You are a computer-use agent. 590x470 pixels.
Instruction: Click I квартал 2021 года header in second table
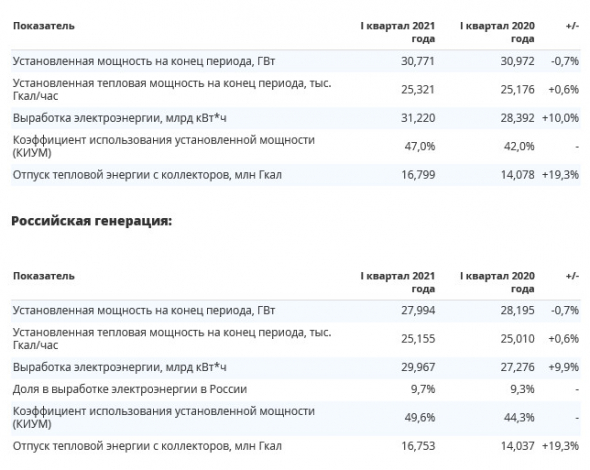point(398,282)
